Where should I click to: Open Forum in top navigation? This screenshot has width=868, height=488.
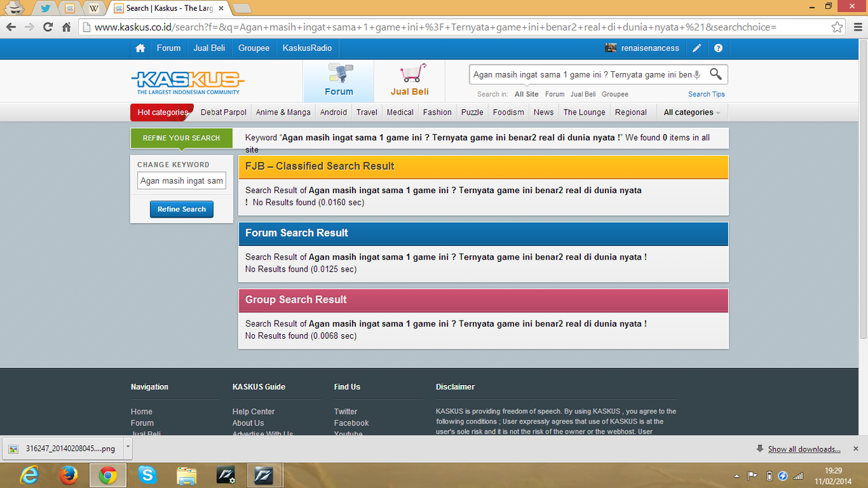point(169,48)
